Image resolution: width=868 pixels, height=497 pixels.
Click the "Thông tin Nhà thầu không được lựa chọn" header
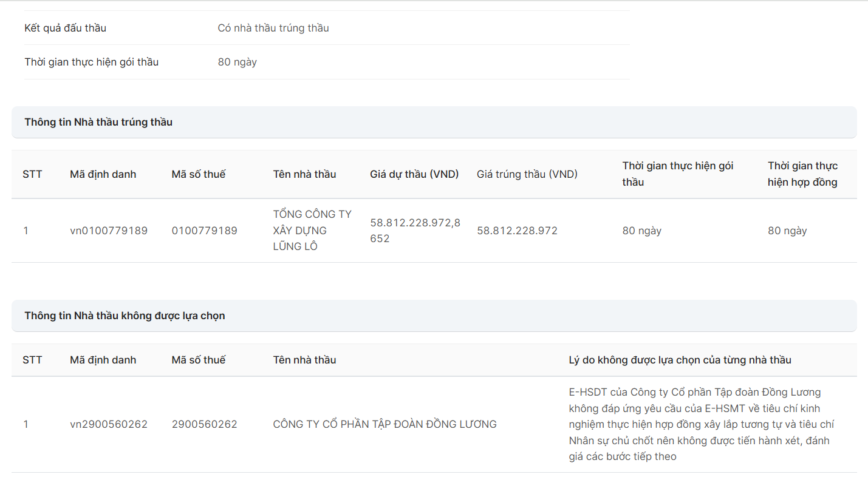[125, 316]
